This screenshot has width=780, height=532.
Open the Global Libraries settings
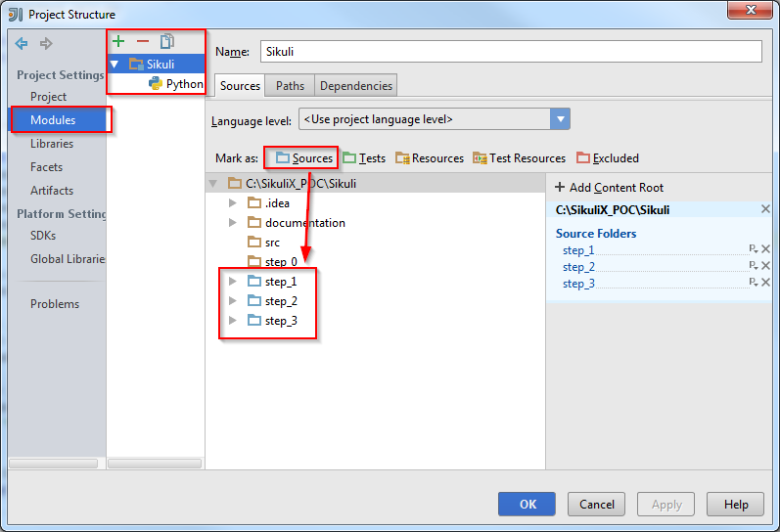(x=68, y=259)
